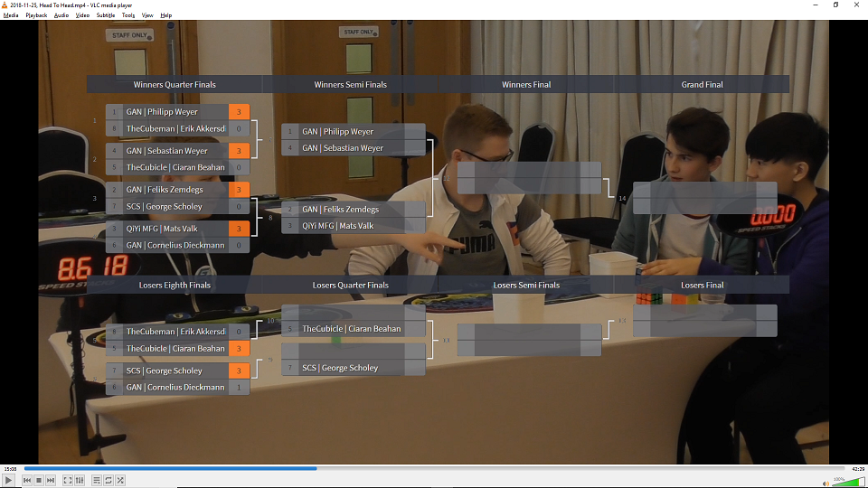Click TheCubeman Erik Akkersdijk in Winners Quarter Finals
The height and width of the screenshot is (488, 868).
click(178, 128)
